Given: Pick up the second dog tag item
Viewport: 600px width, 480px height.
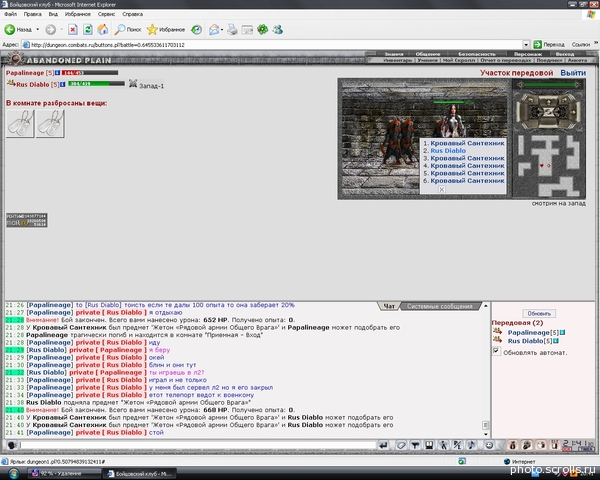Looking at the screenshot, I should [50, 123].
